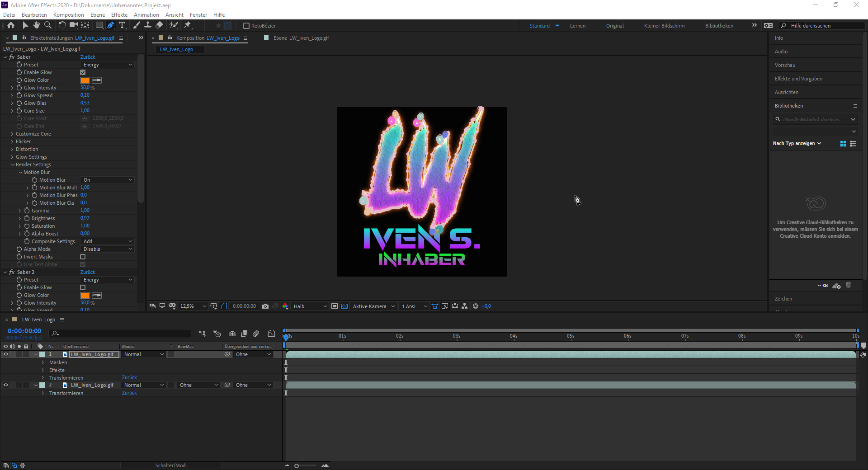Switch to the Lernen workspace
Viewport: 868px width, 470px height.
click(x=577, y=26)
